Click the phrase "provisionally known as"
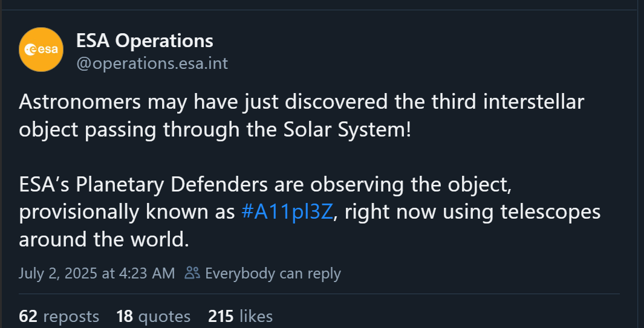The height and width of the screenshot is (328, 644). 126,213
